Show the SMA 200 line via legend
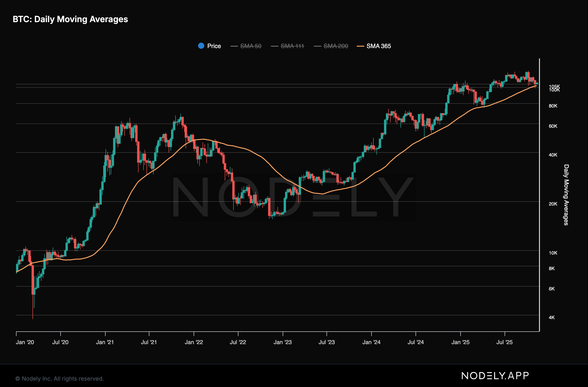This screenshot has height=387, width=588. (335, 46)
